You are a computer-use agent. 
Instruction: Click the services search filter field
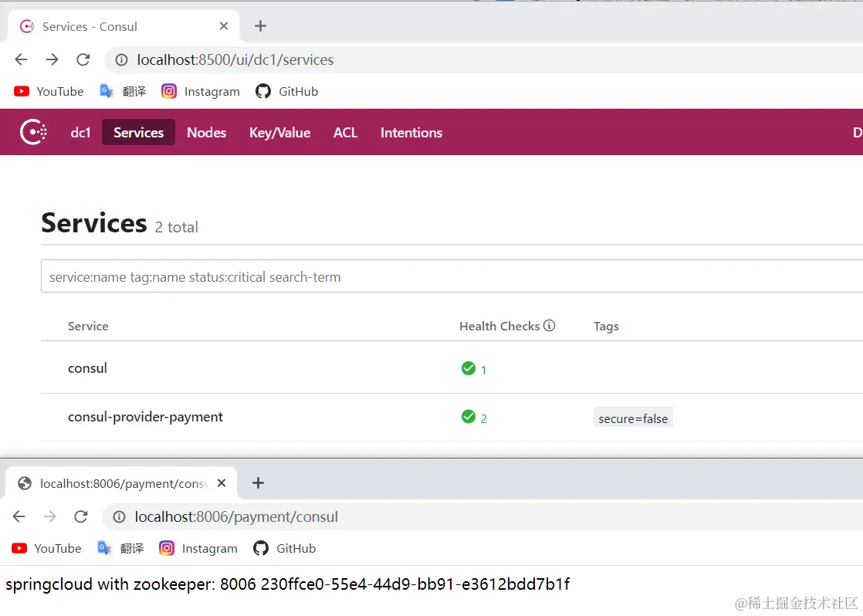(452, 276)
